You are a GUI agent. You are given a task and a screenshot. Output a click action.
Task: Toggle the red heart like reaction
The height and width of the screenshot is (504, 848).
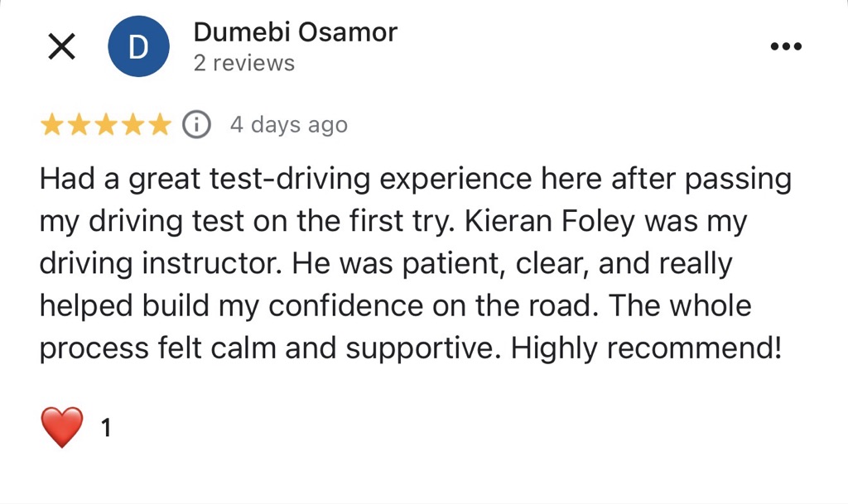point(62,428)
